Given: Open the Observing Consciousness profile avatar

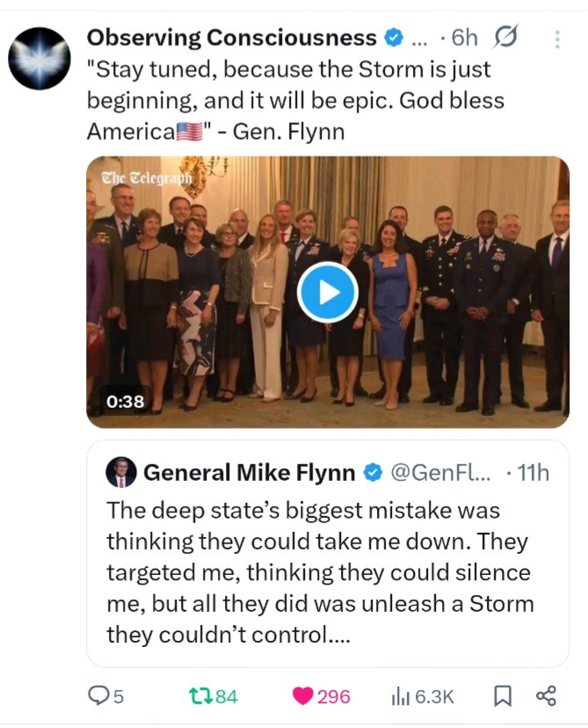Looking at the screenshot, I should [39, 58].
